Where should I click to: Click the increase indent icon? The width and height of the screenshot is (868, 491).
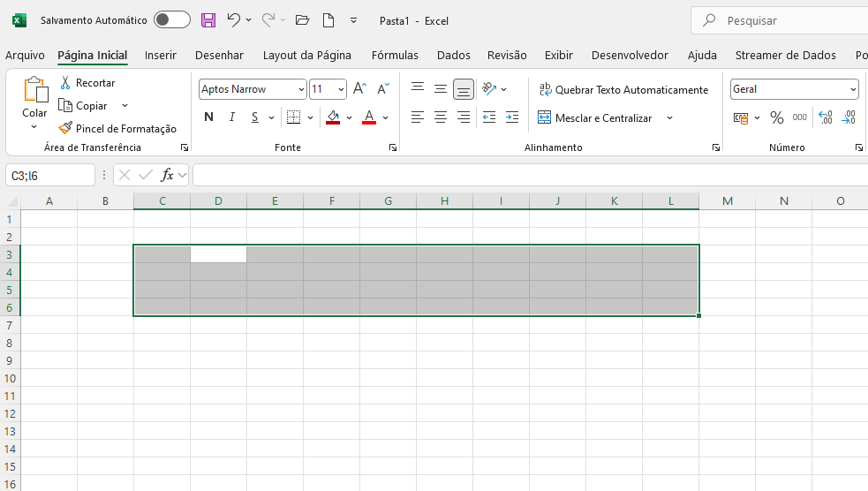coord(511,117)
